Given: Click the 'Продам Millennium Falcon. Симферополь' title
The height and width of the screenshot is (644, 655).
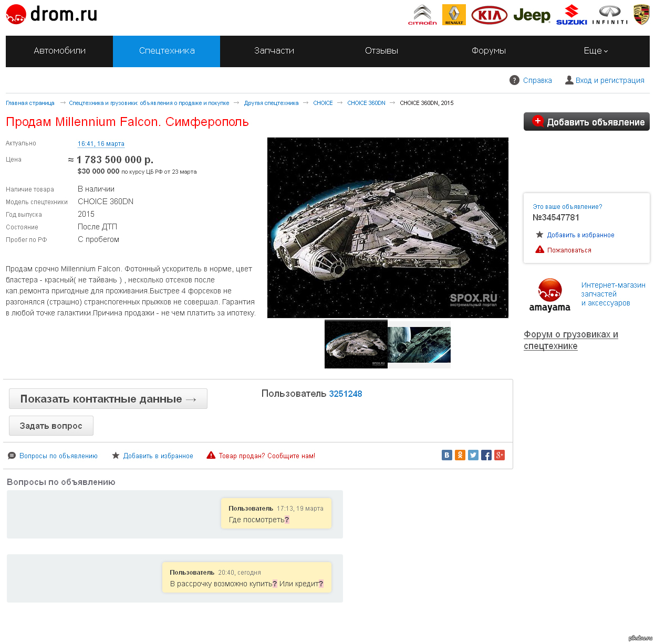Looking at the screenshot, I should coord(127,122).
